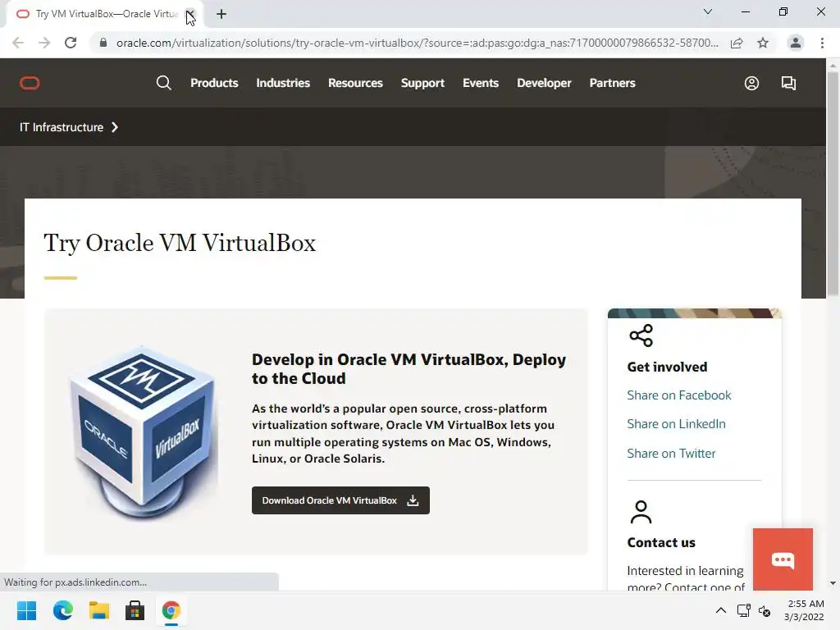
Task: Share this page from address bar
Action: pos(737,43)
